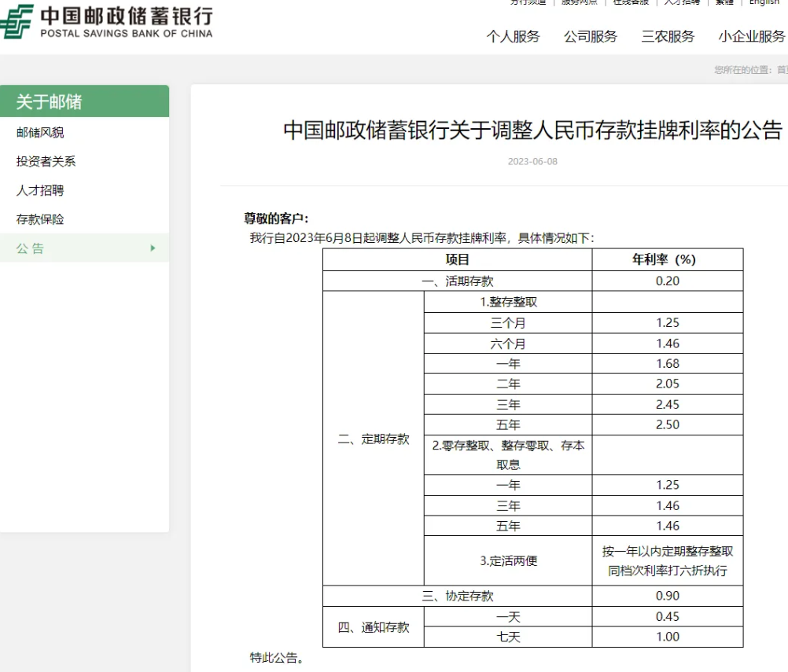Screen dimensions: 788x672
Task: Click the 2.50 rate value
Action: point(668,425)
